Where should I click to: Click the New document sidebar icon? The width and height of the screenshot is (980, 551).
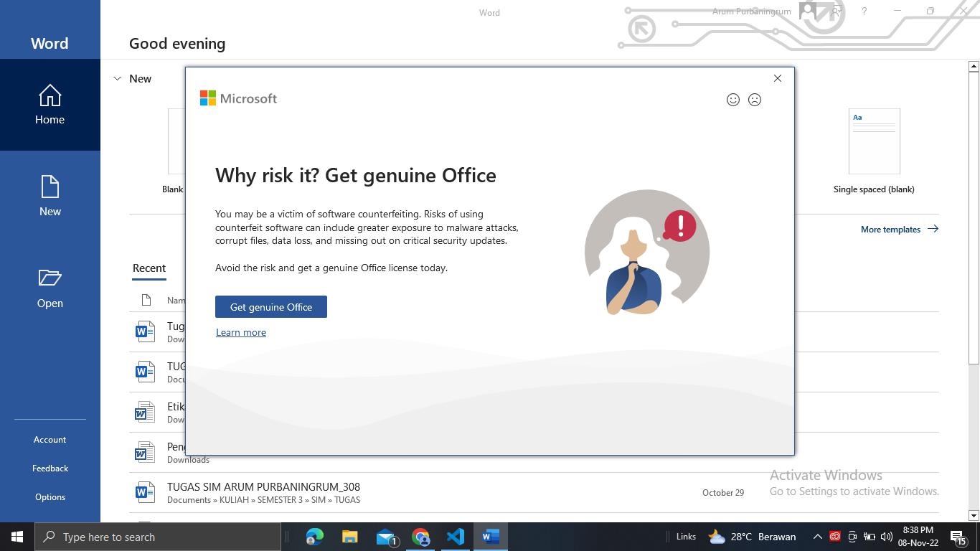50,196
